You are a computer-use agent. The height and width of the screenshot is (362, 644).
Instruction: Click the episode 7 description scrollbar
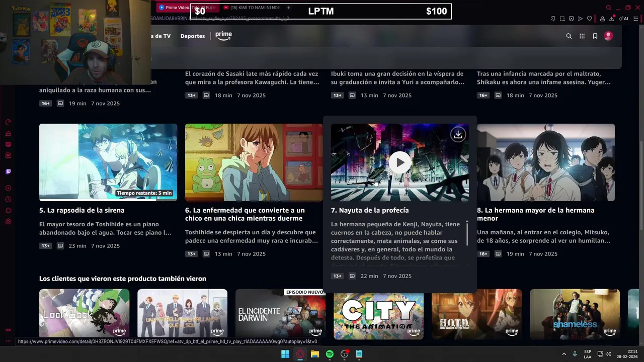[x=467, y=234]
